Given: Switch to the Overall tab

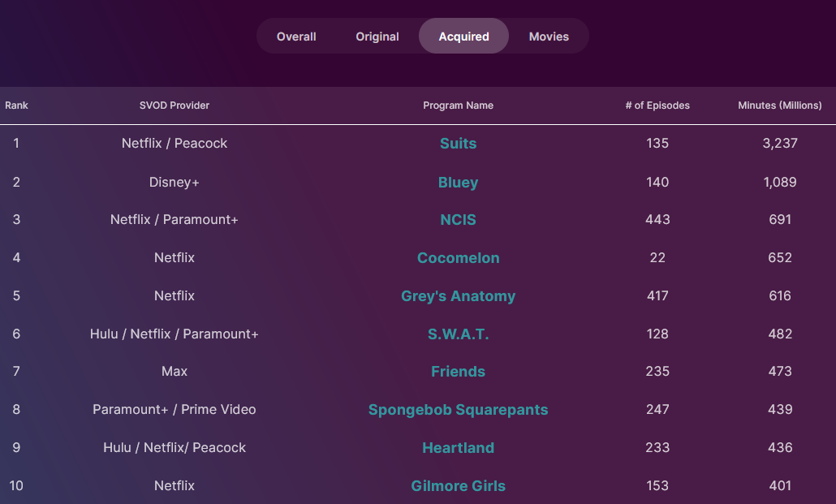Looking at the screenshot, I should pos(296,37).
